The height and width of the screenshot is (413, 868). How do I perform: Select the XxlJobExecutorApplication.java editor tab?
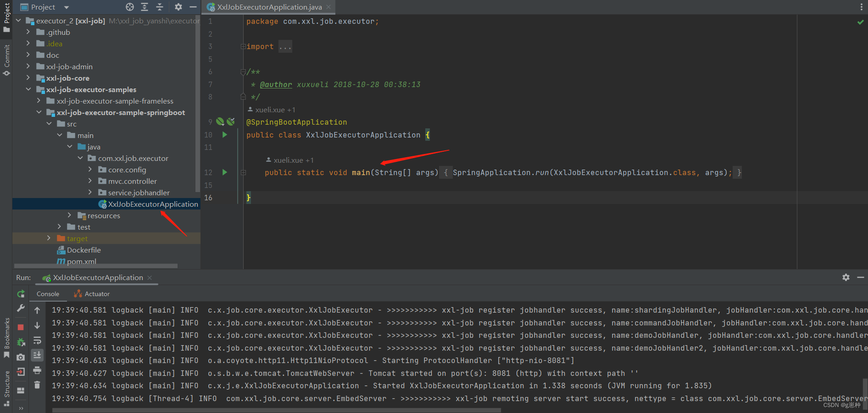[x=269, y=7]
